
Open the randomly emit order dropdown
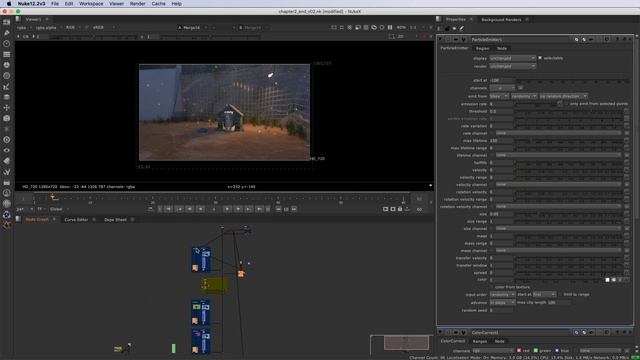click(x=524, y=96)
